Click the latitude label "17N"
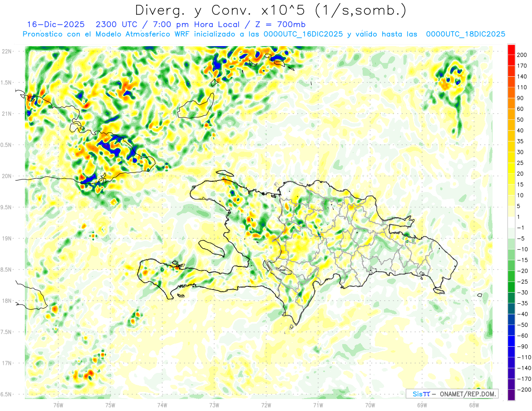Screen dimensions: 532x411 point(7,363)
